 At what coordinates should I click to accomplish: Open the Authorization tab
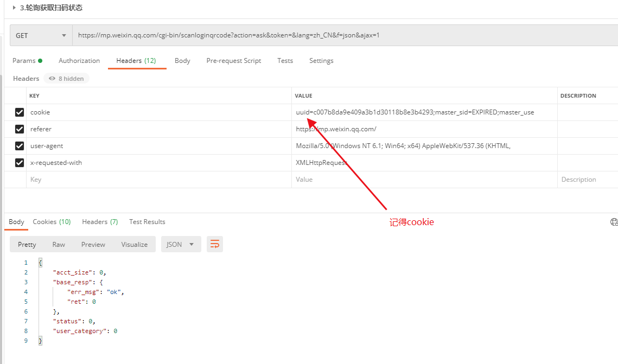pyautogui.click(x=79, y=61)
